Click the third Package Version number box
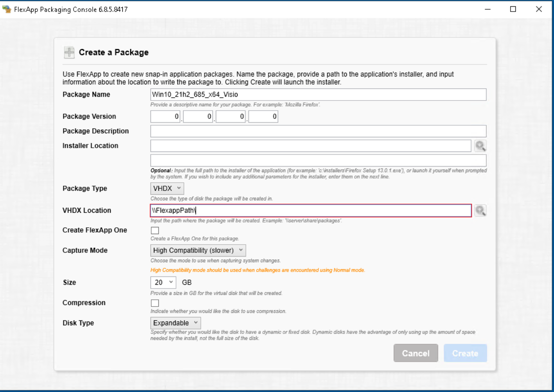This screenshot has width=554, height=392. 230,117
